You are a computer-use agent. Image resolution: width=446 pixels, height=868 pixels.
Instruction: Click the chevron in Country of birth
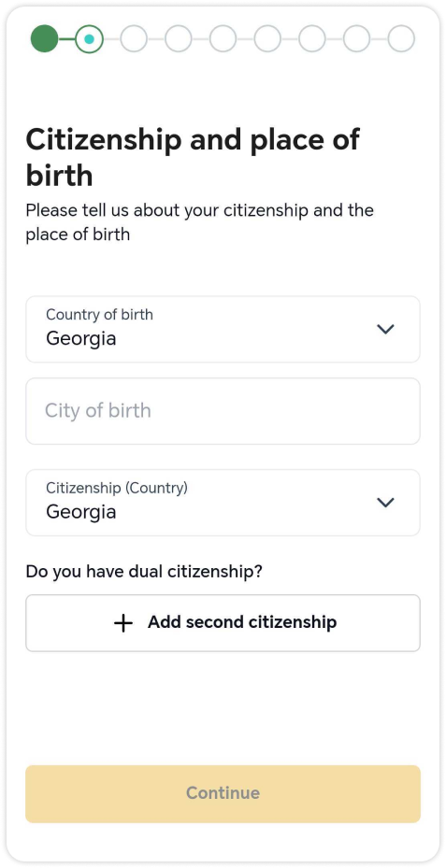(x=385, y=329)
